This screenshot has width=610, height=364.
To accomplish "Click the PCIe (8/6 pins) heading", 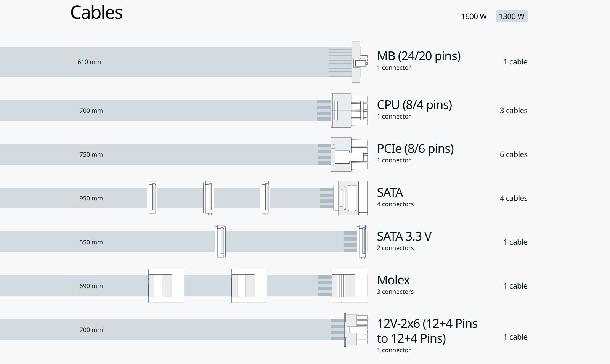I will tap(415, 149).
